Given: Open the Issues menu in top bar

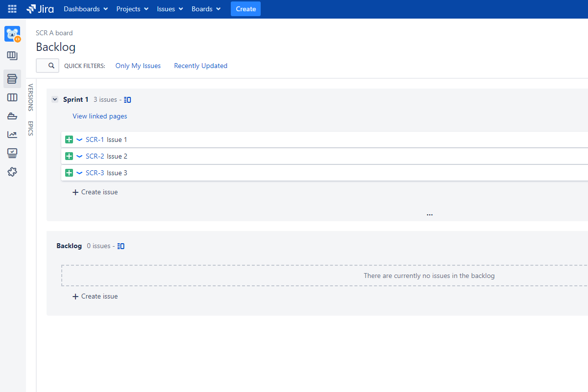Looking at the screenshot, I should (170, 9).
